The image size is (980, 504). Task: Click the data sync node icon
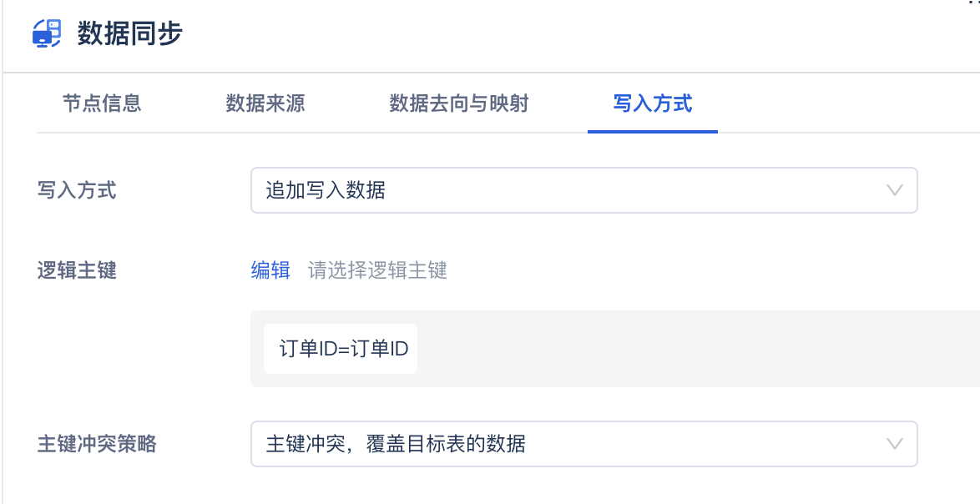(47, 34)
